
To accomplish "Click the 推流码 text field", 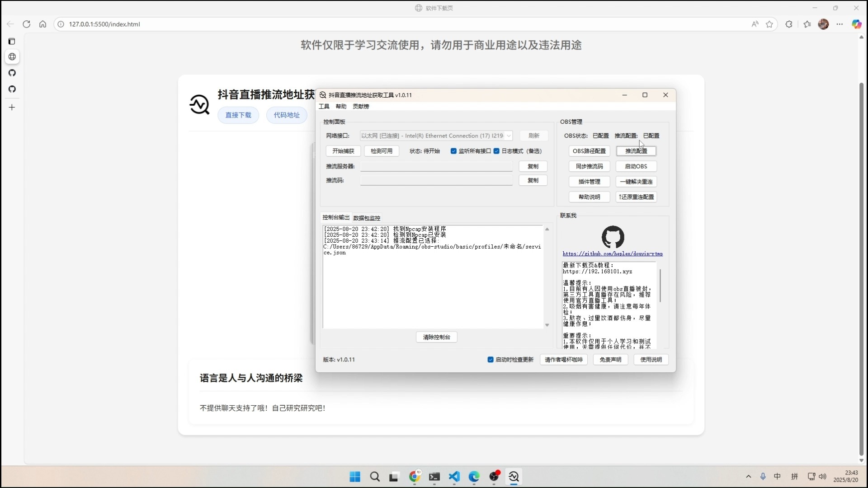I will tap(436, 180).
